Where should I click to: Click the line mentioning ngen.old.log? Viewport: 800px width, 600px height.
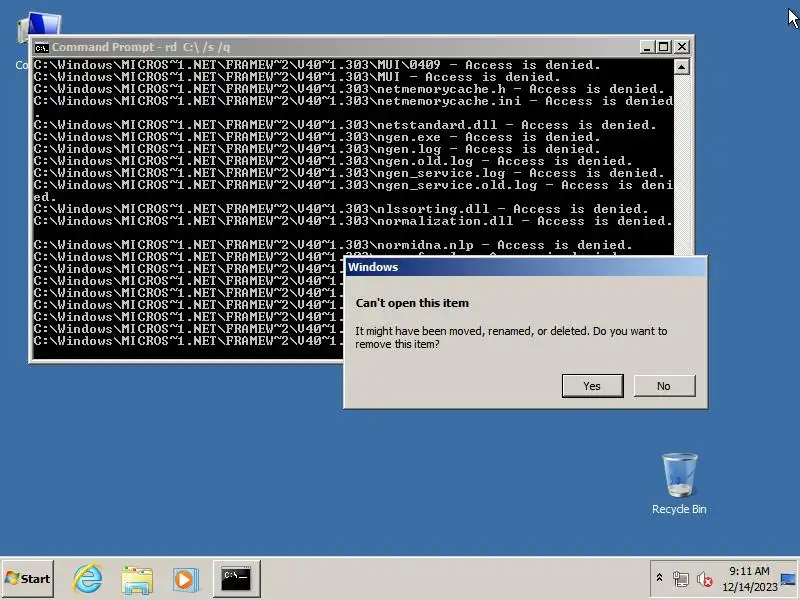tap(333, 161)
